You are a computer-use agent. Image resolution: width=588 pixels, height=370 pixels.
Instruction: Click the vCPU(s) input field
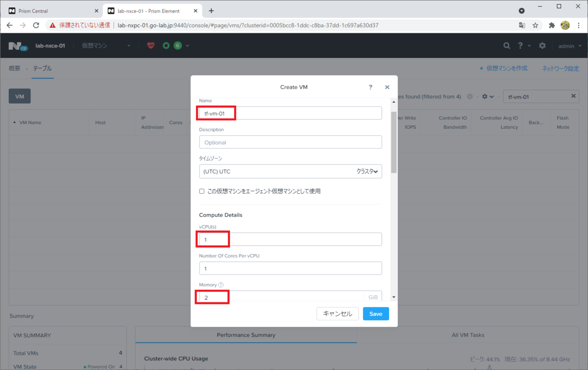coord(291,239)
